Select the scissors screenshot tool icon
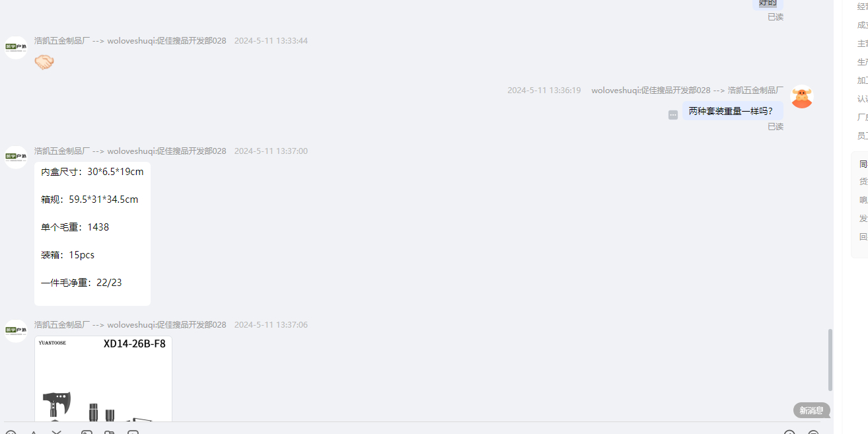This screenshot has height=434, width=868. [57, 433]
